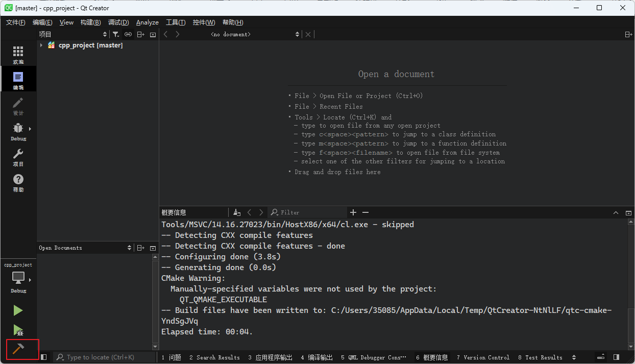Switch to the 欢迎 (Welcome) mode
635x364 pixels.
click(18, 53)
